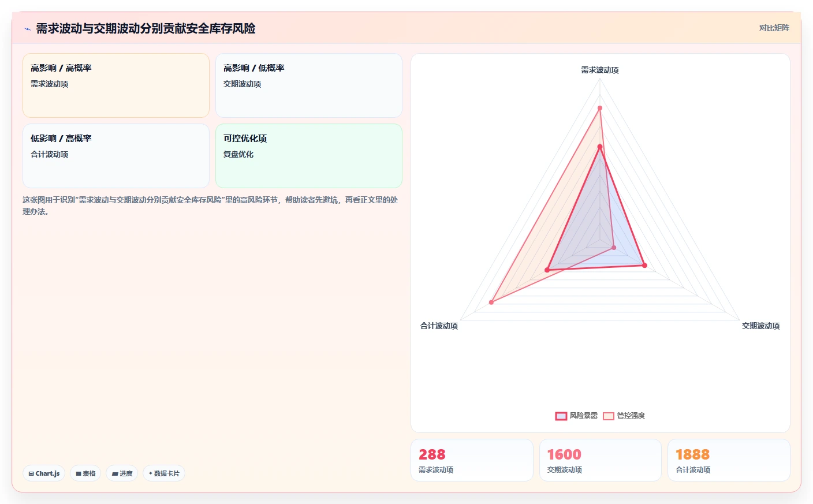Click the 1888 合计波动项 stat card
This screenshot has height=504, width=813.
point(729,460)
